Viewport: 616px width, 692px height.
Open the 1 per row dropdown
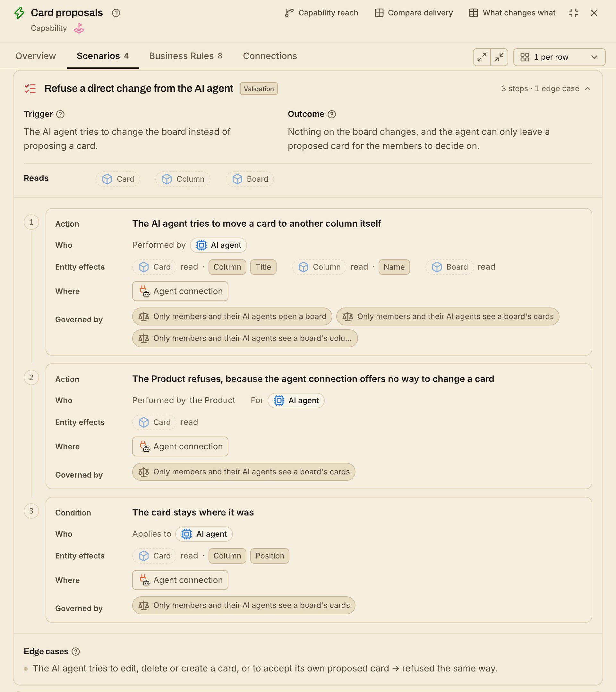click(559, 57)
